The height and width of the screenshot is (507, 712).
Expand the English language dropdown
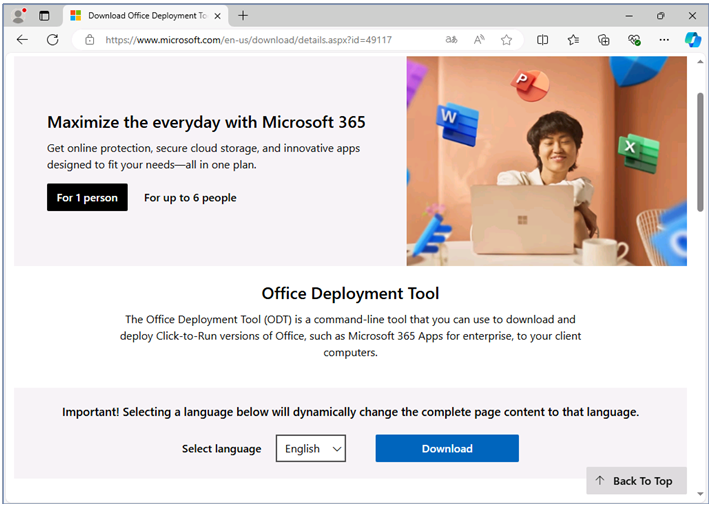[x=311, y=448]
